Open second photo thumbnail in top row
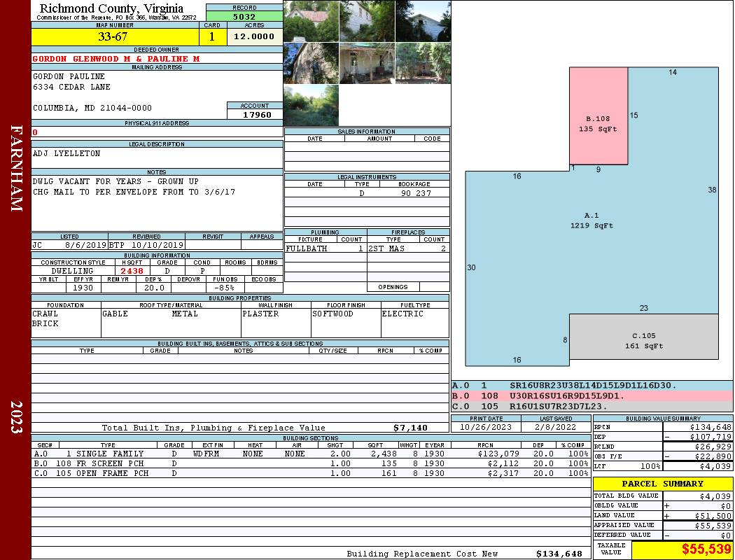The height and width of the screenshot is (560, 735). point(367,21)
